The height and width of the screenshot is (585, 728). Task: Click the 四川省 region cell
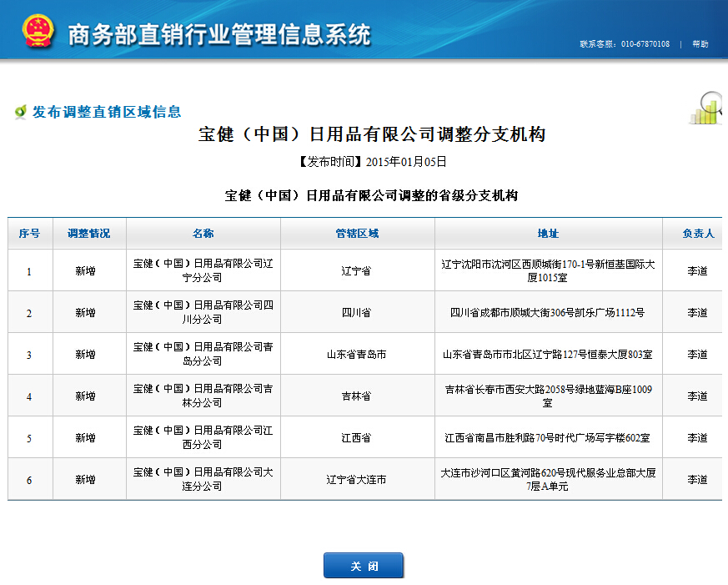coord(357,312)
